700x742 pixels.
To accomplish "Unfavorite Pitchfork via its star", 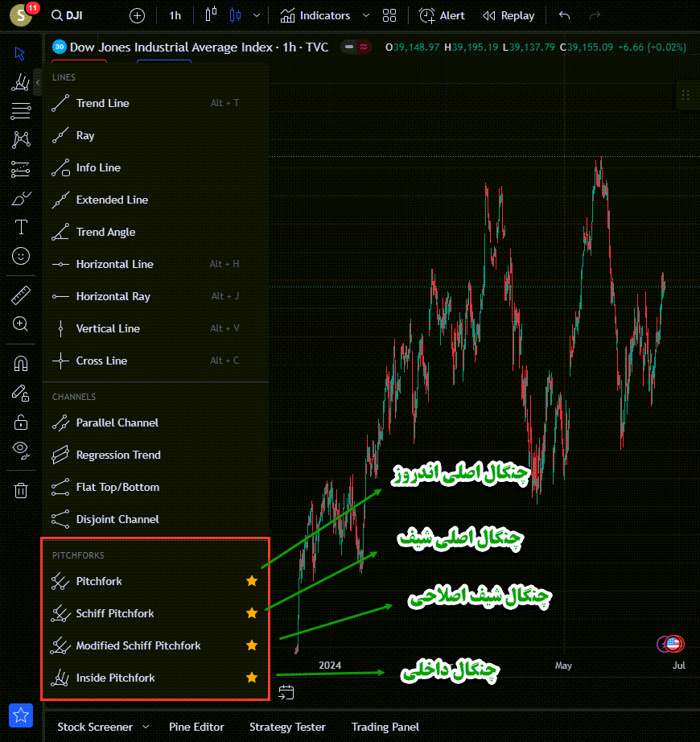I will tap(252, 580).
